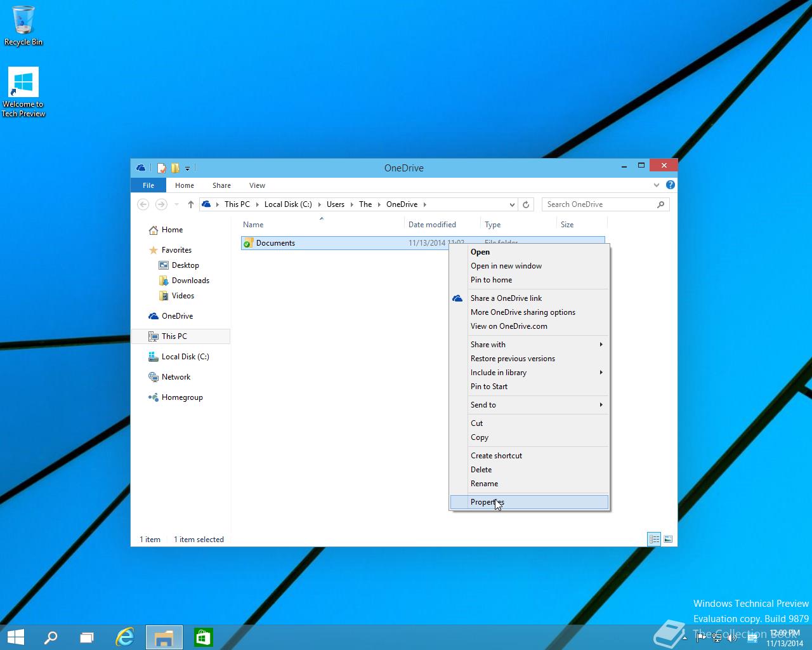Click This PC in address path
Viewport: 812px width, 650px height.
pyautogui.click(x=237, y=204)
